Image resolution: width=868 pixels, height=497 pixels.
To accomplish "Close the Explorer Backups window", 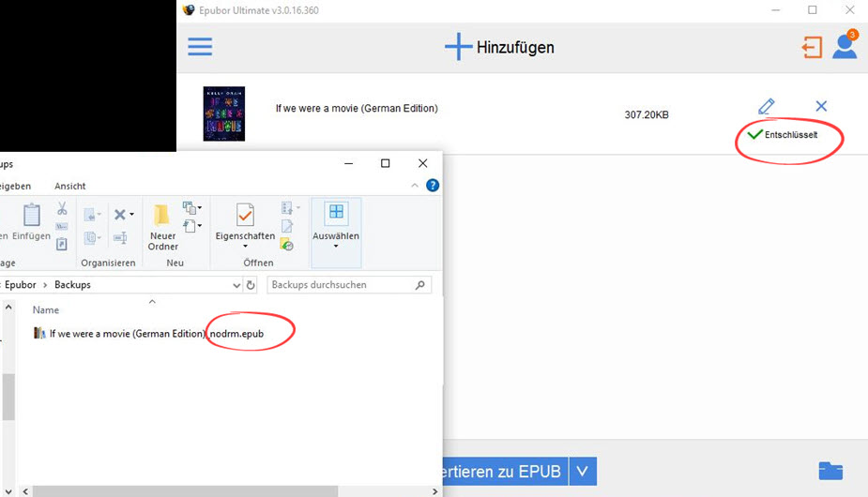I will point(423,163).
